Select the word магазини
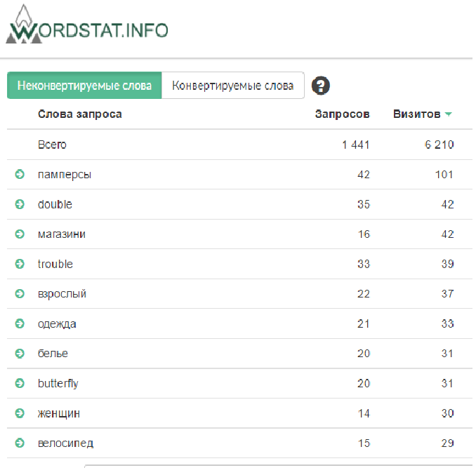Screen dimensions: 476x468 click(x=62, y=234)
